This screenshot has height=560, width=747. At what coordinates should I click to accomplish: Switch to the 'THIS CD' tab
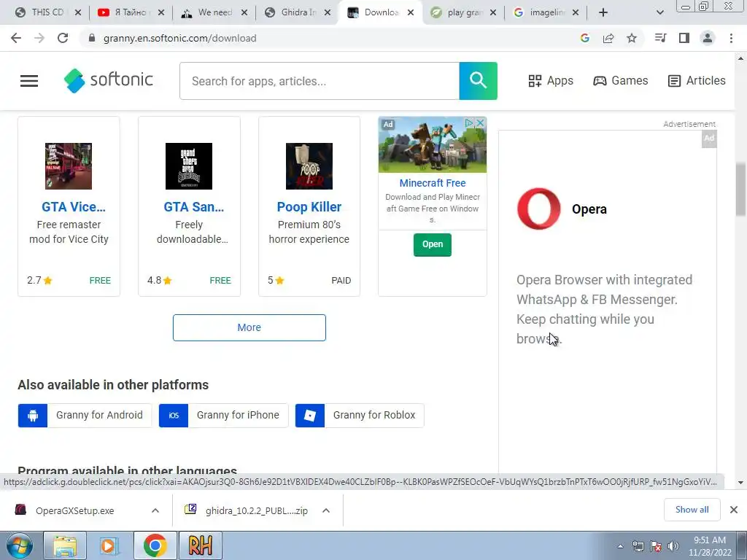[x=47, y=12]
